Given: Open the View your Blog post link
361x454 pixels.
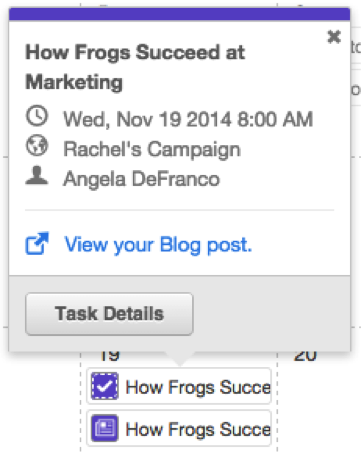Looking at the screenshot, I should 158,245.
